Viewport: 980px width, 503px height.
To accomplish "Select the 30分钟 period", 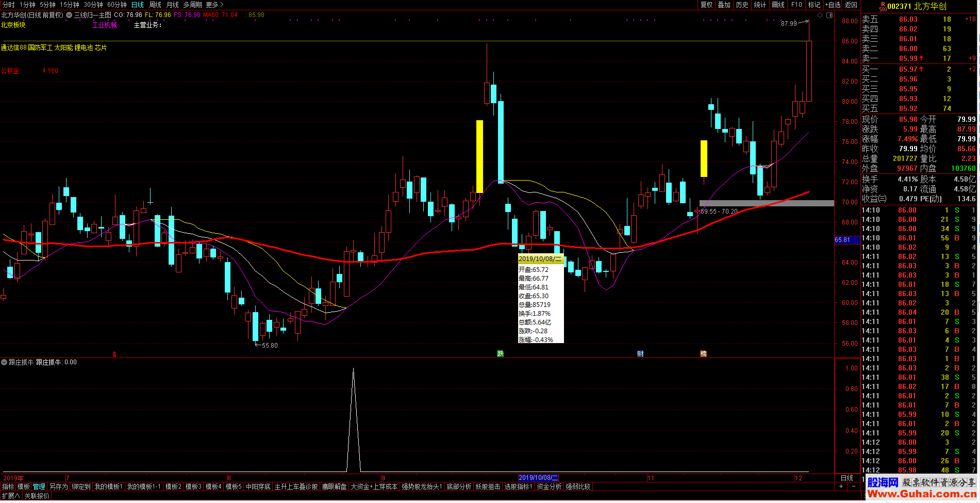I will tap(93, 5).
